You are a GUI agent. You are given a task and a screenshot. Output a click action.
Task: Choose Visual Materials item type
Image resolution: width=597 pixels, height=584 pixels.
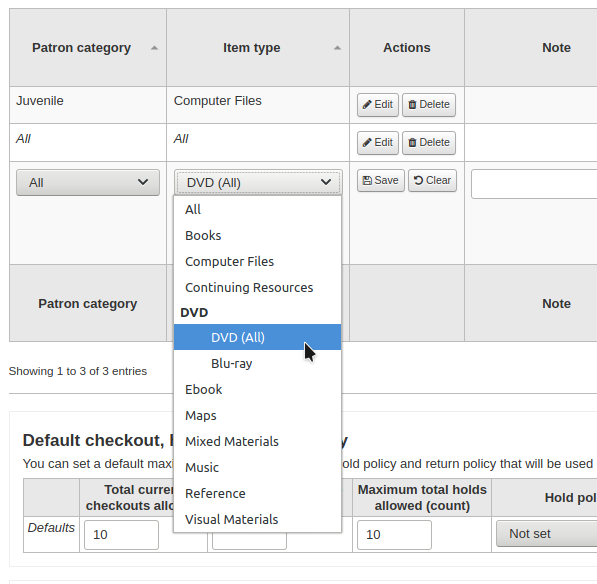point(257,519)
